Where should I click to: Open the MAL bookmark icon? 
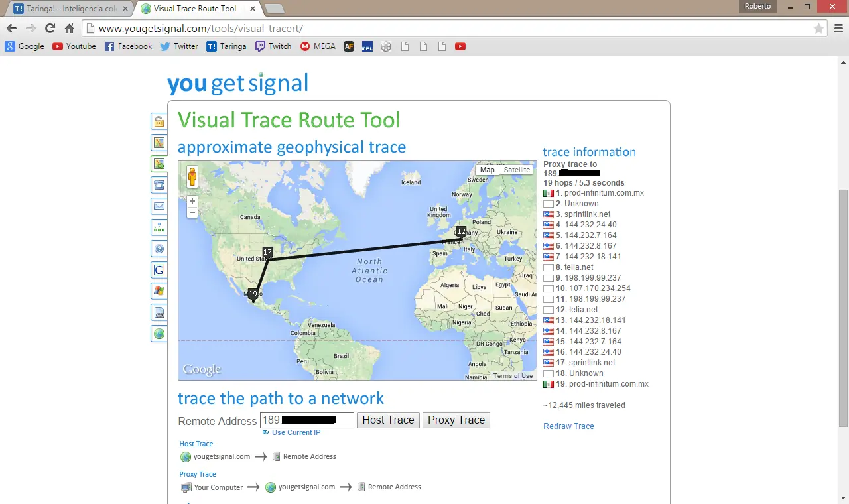367,46
